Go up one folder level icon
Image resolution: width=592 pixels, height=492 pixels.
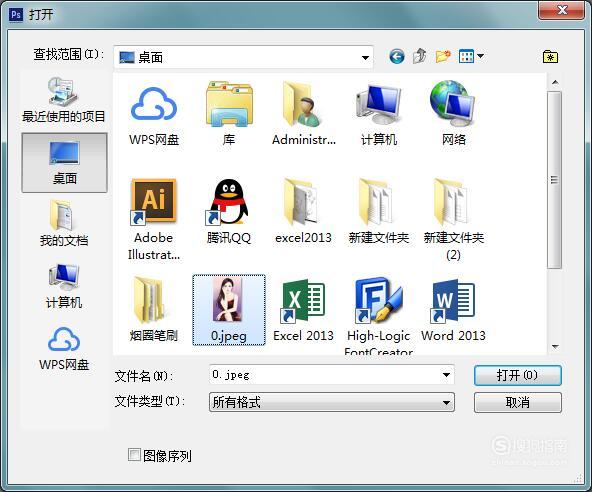coord(419,57)
